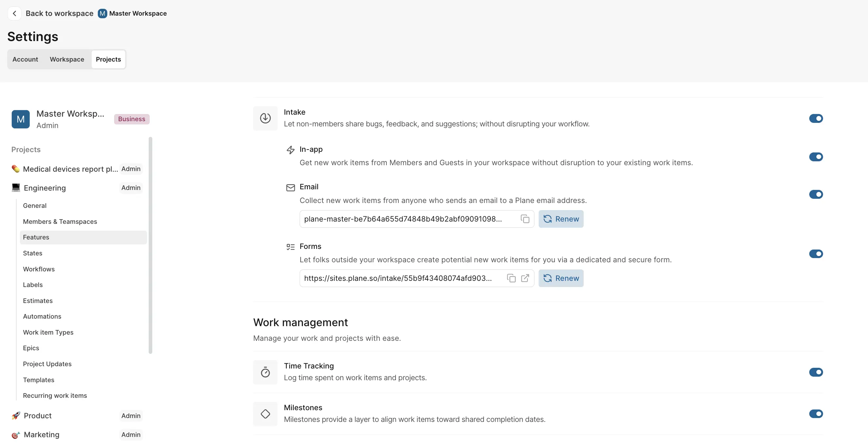The image size is (868, 447).
Task: Click the Master Workspace avatar
Action: point(20,119)
